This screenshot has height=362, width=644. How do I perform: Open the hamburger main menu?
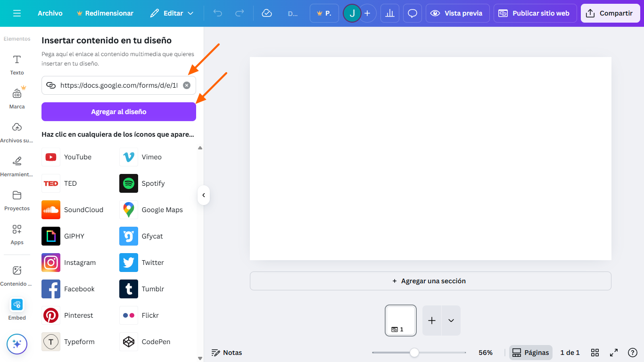point(17,13)
